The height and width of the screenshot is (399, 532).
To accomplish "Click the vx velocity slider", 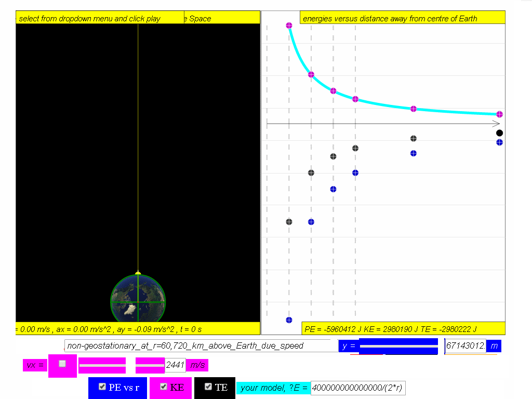I will pyautogui.click(x=102, y=365).
